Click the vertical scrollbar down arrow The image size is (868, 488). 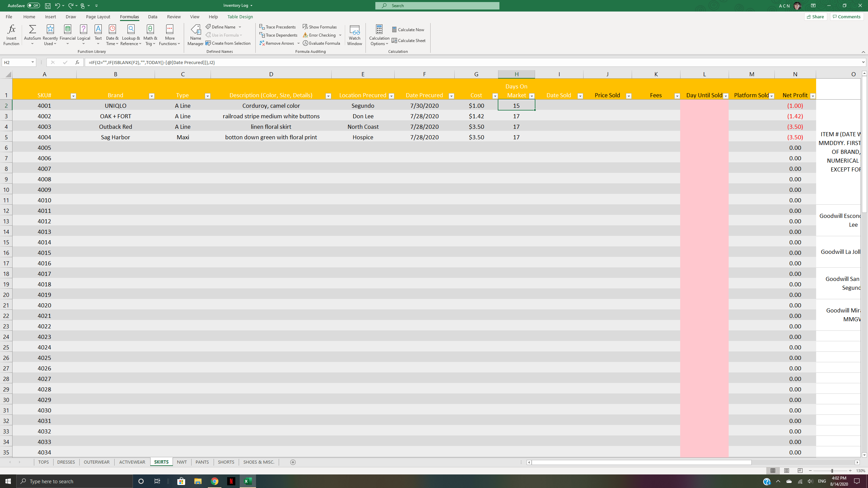(x=864, y=455)
